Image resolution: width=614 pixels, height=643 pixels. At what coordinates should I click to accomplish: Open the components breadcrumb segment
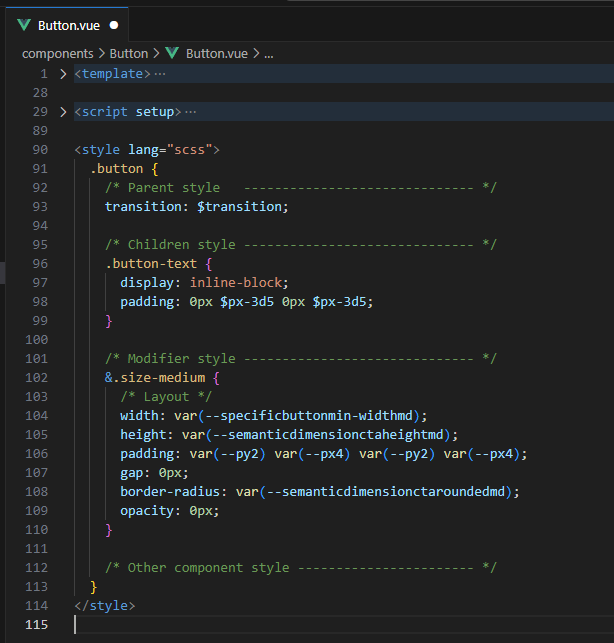pos(57,54)
